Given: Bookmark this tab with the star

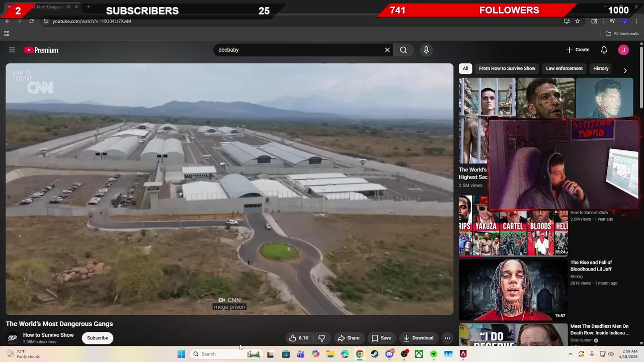Looking at the screenshot, I should (x=578, y=21).
